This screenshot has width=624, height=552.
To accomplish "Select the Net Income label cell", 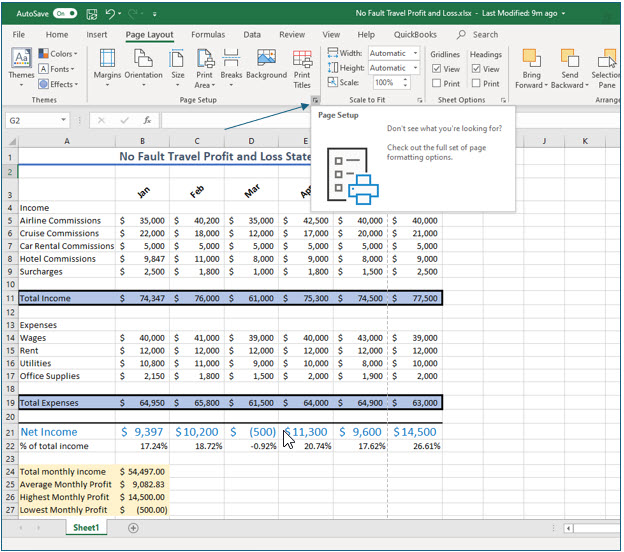I will point(67,432).
